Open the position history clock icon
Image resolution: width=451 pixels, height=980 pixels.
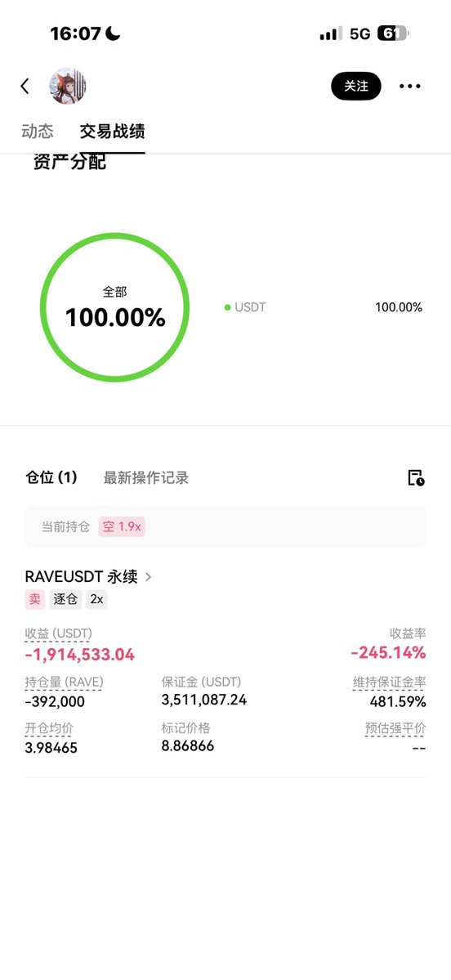tap(416, 478)
